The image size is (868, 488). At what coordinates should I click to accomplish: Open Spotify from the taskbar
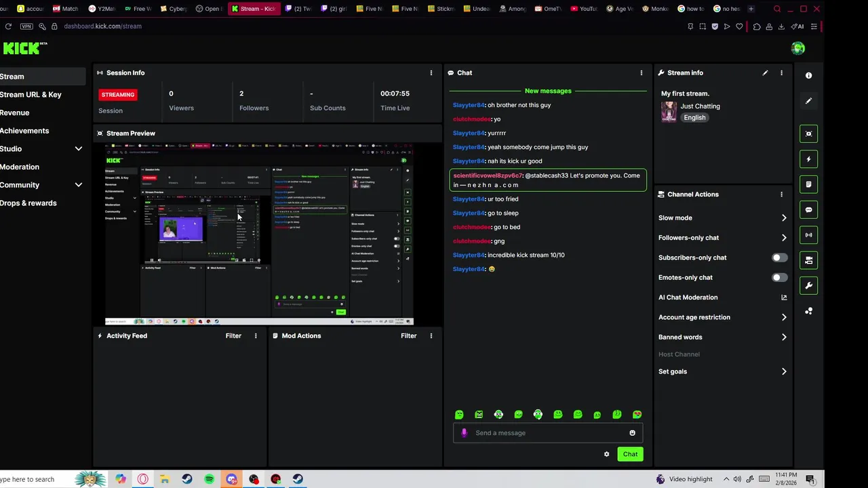coord(210,479)
